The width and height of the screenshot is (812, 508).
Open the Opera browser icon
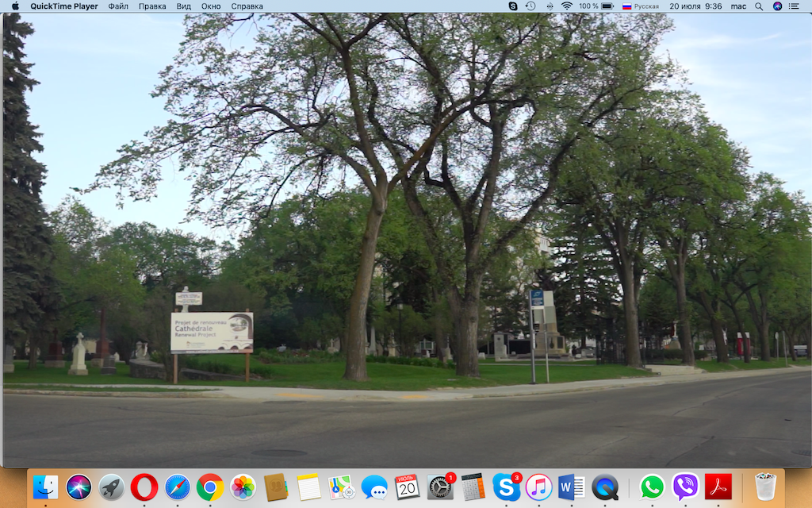144,487
